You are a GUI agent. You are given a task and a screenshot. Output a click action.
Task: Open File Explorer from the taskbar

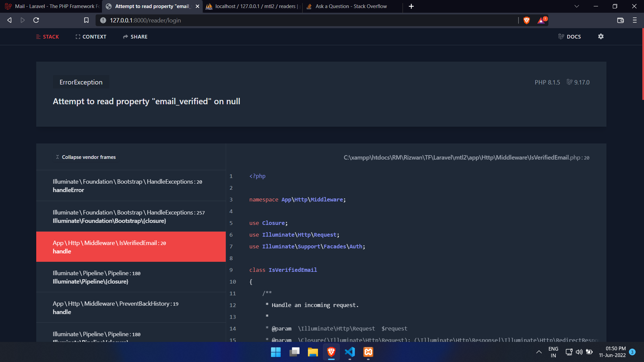[313, 352]
